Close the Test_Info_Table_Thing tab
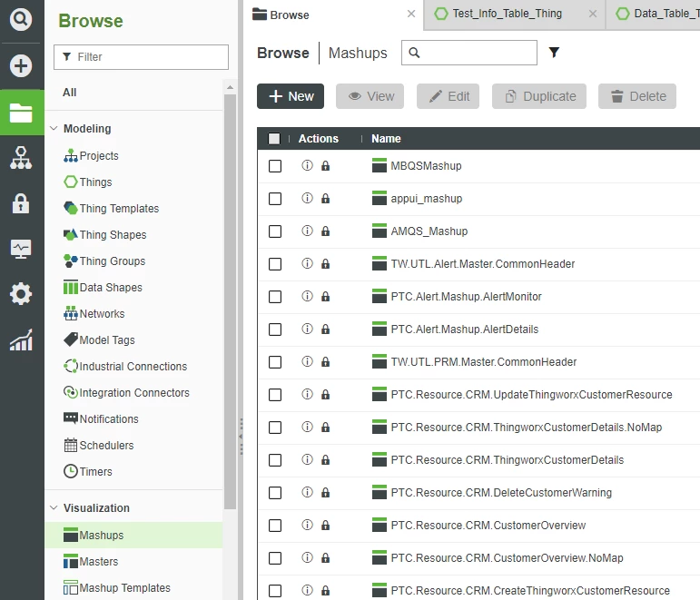This screenshot has height=600, width=700. [x=593, y=15]
